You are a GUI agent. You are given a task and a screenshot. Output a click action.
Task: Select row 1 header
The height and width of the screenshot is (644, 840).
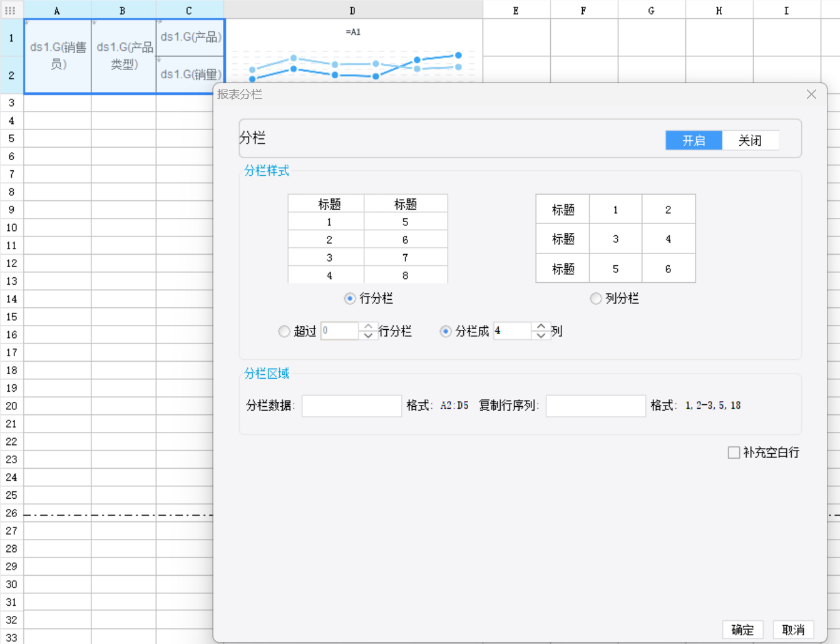coord(11,38)
